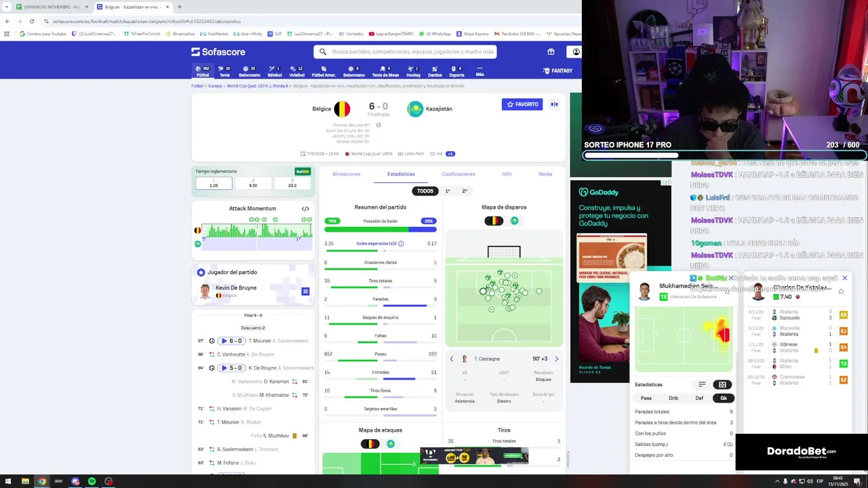Open the Europa breadcrumb link
Viewport: 868px width, 488px height.
tap(215, 86)
